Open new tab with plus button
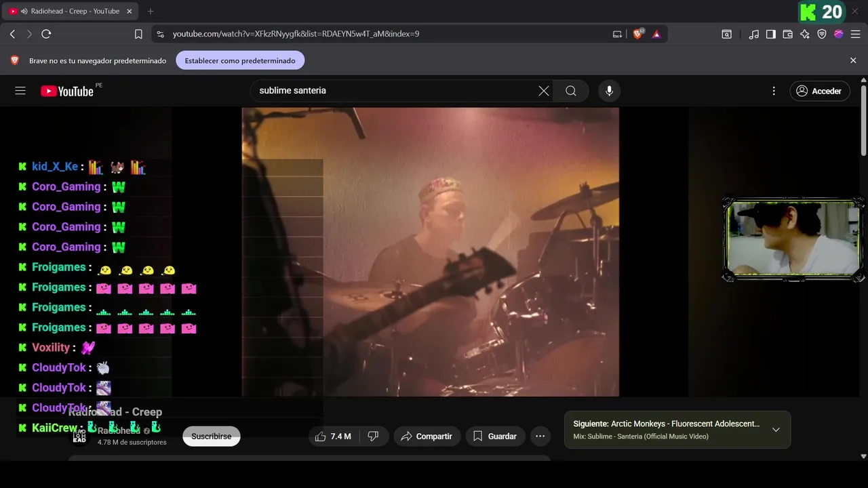This screenshot has width=868, height=488. coord(151,12)
